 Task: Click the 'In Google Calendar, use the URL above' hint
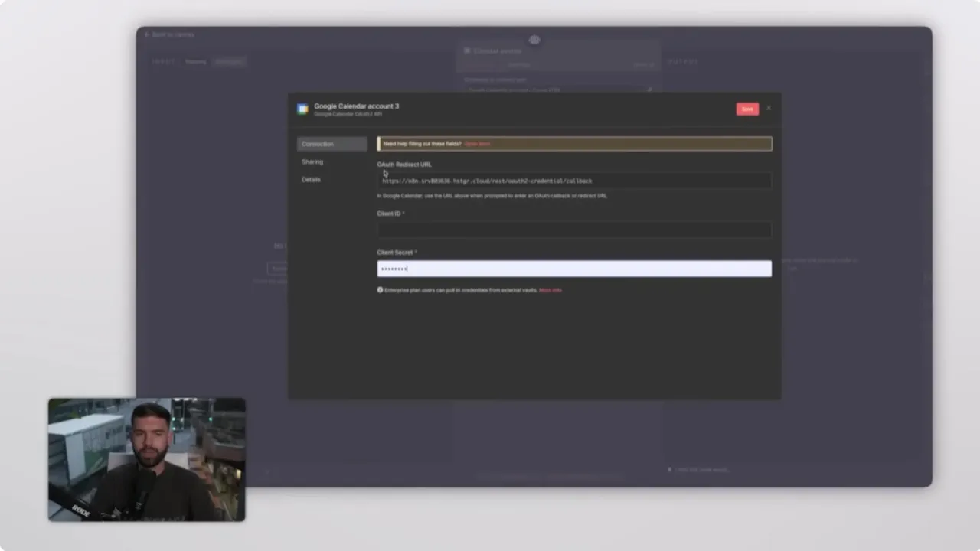492,196
